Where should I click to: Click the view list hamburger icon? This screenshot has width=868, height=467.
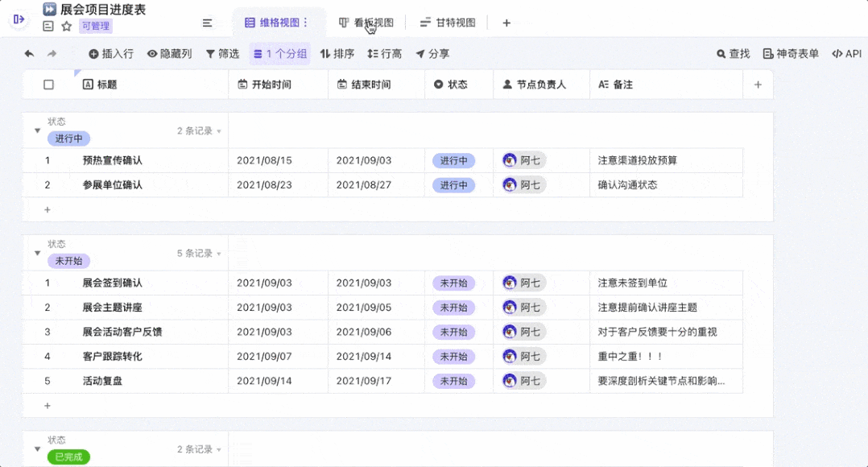pyautogui.click(x=207, y=23)
